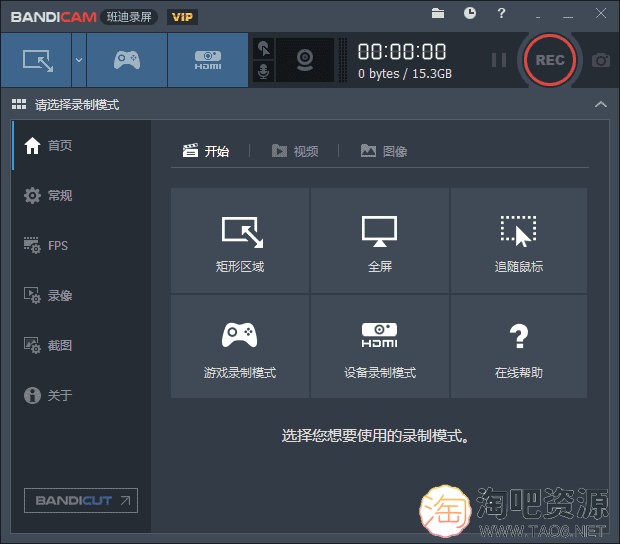
Task: Choose the 游戏录制模式 game recording tile
Action: click(x=240, y=346)
